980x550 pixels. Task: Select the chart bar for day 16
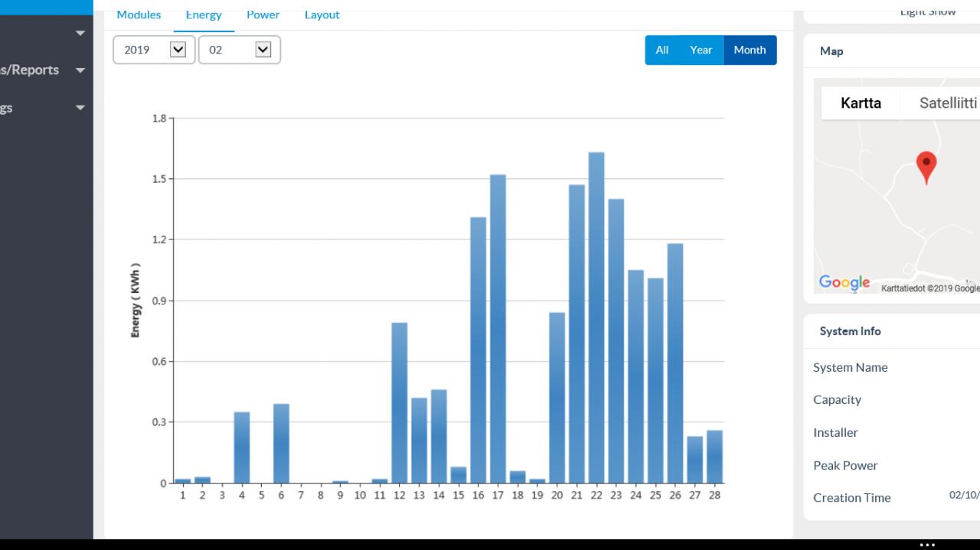pos(479,350)
